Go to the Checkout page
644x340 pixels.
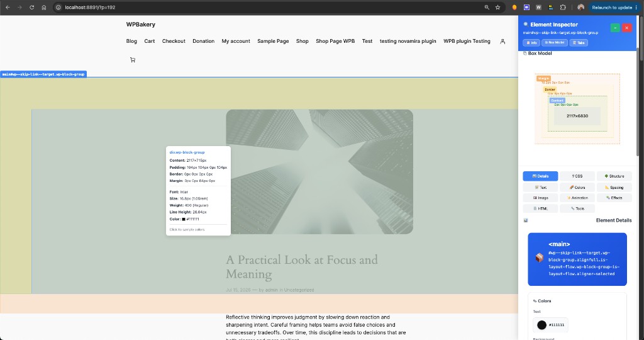(174, 41)
